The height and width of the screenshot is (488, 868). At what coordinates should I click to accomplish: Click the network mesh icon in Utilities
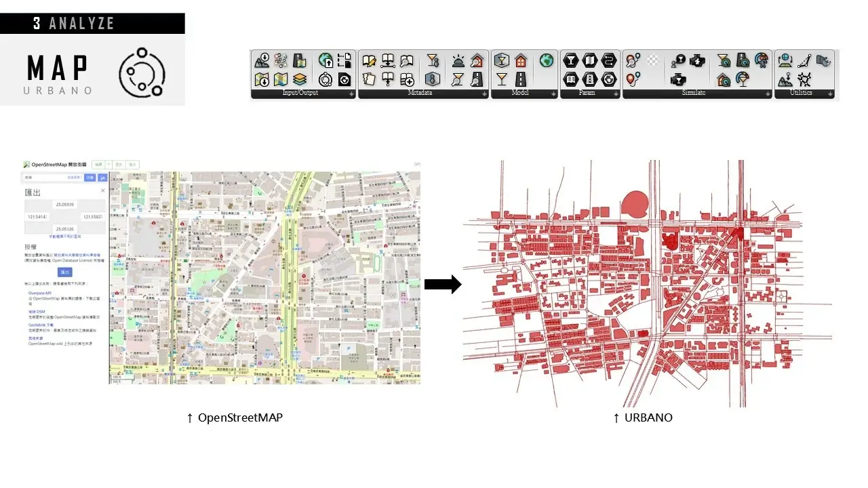pyautogui.click(x=805, y=80)
